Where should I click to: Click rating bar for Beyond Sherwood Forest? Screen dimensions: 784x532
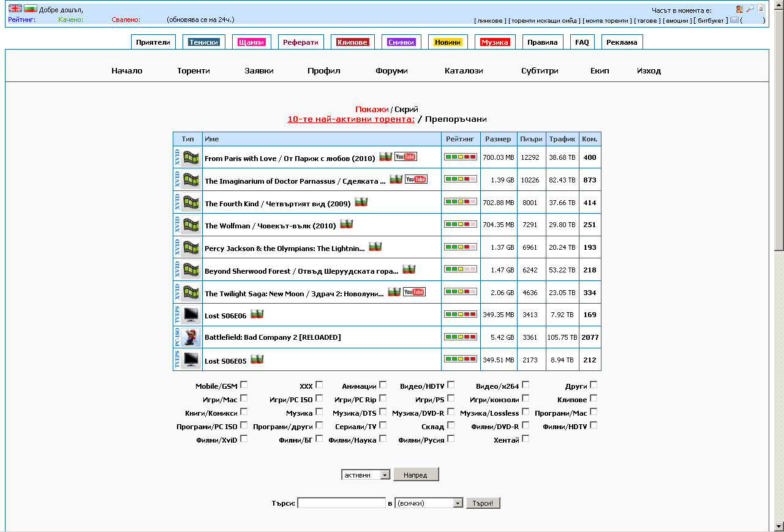tap(460, 269)
